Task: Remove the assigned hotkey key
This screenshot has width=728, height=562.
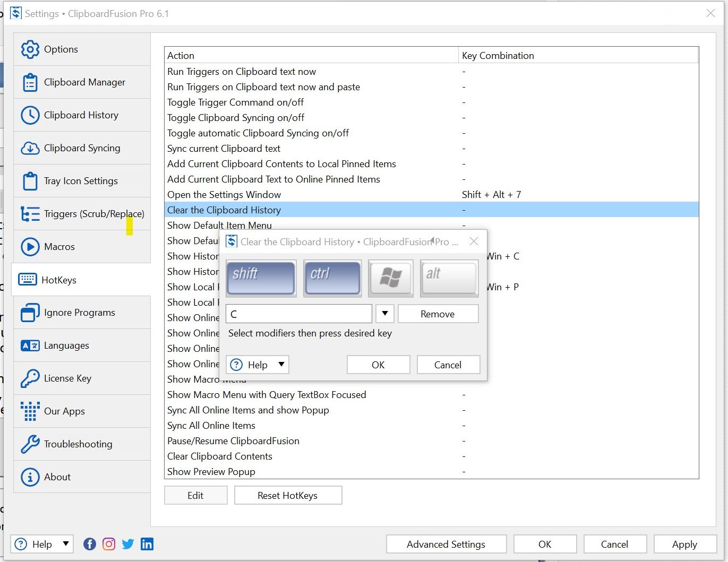Action: tap(438, 314)
